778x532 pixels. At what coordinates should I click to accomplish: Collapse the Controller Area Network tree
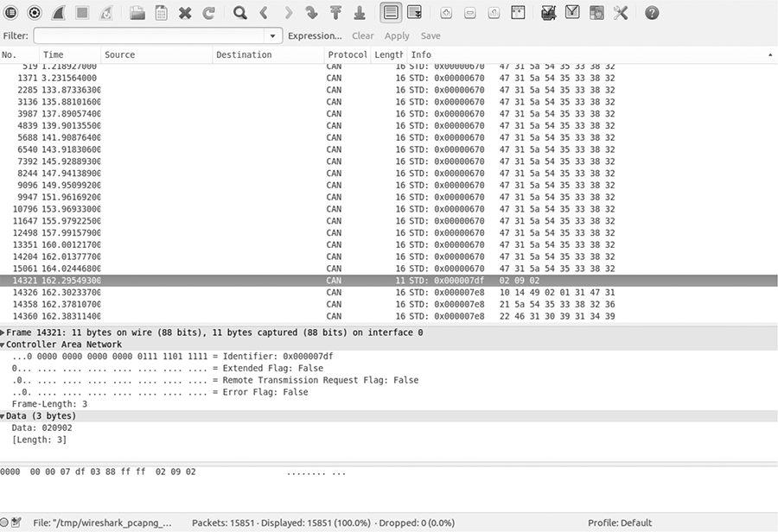pos(3,345)
